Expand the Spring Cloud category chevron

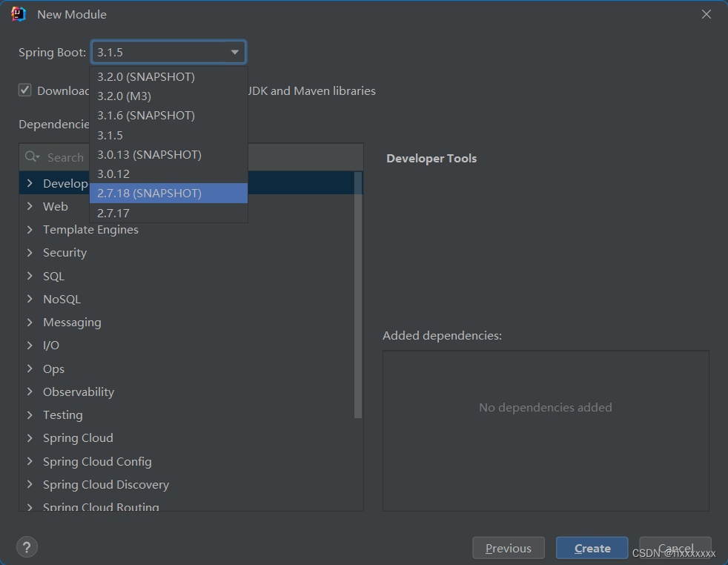[30, 437]
